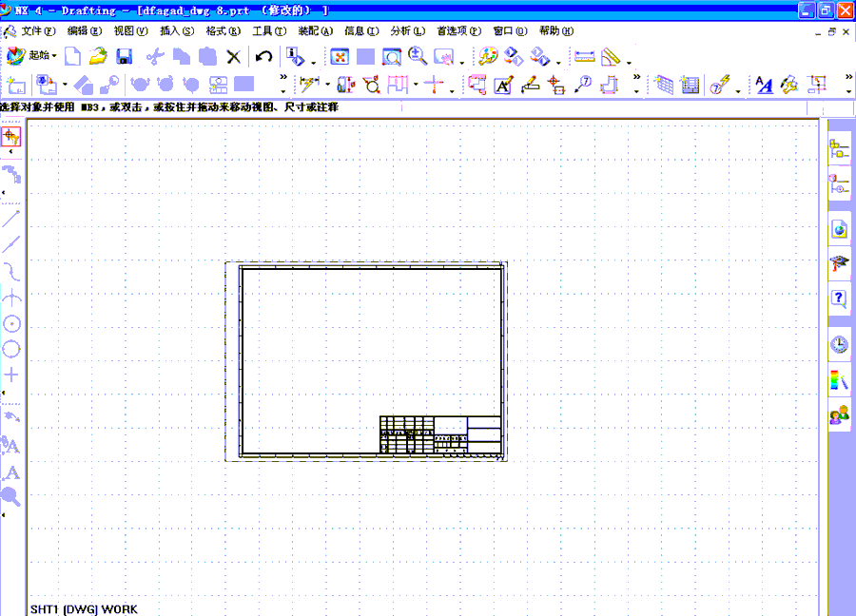Click the Save floppy disk icon
This screenshot has height=616, width=856.
125,56
